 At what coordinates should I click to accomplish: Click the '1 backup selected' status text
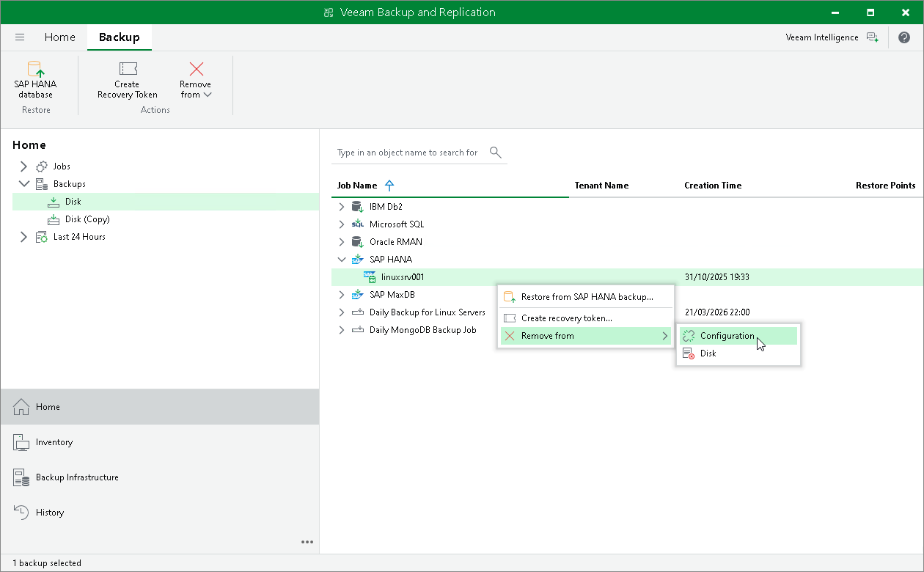[x=47, y=563]
